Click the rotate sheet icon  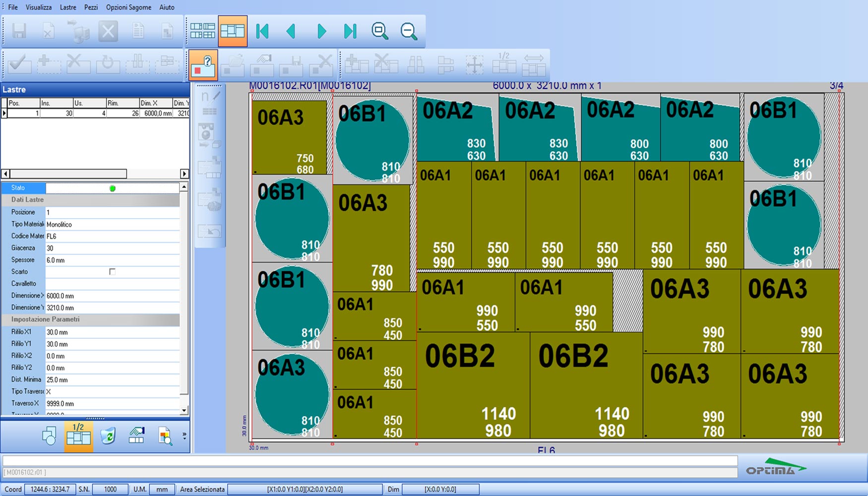click(x=108, y=65)
